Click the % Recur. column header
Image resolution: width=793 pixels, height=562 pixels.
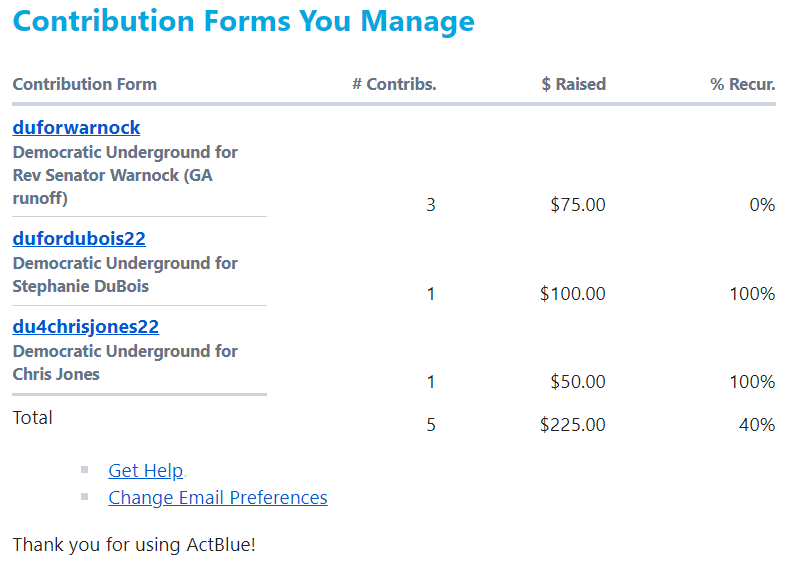pos(742,84)
